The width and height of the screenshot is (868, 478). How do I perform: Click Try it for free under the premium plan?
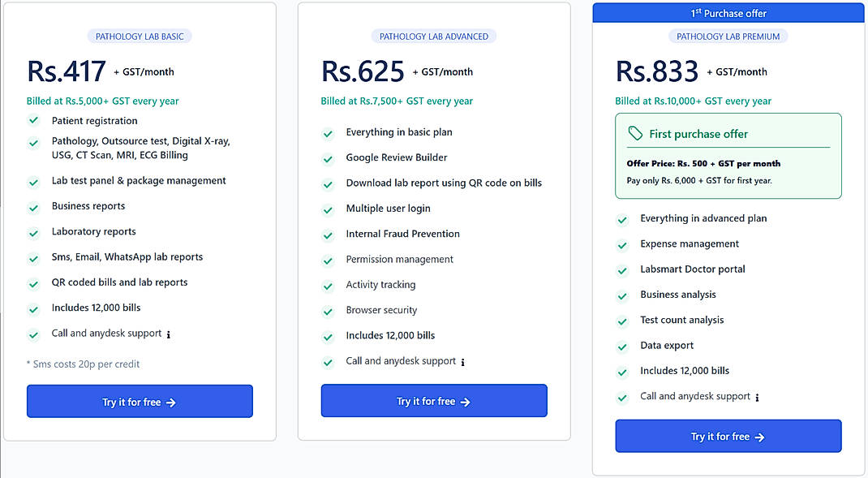click(728, 436)
